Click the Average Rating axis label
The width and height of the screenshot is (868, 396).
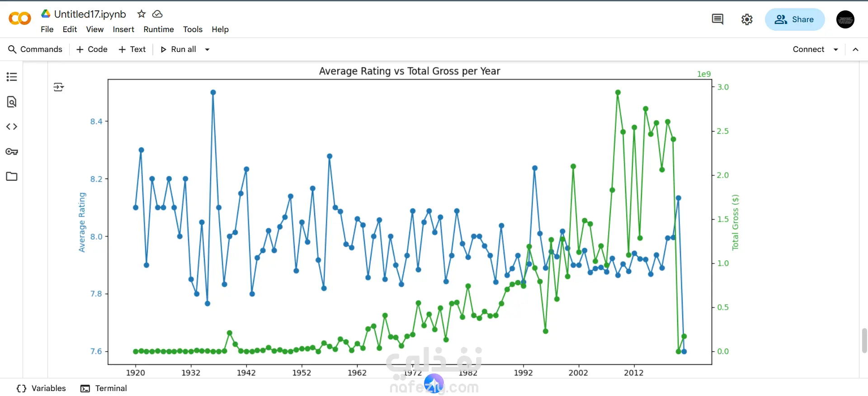click(82, 222)
